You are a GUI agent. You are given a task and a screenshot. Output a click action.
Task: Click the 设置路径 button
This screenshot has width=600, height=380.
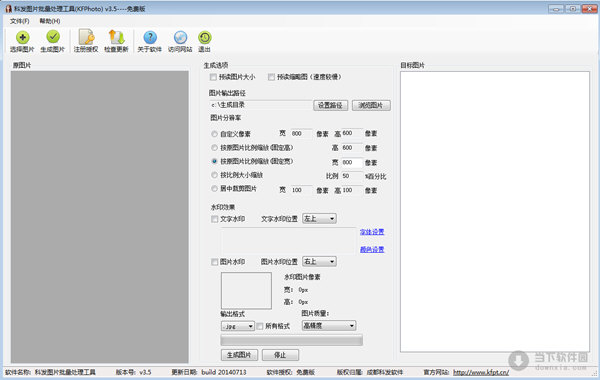(331, 105)
